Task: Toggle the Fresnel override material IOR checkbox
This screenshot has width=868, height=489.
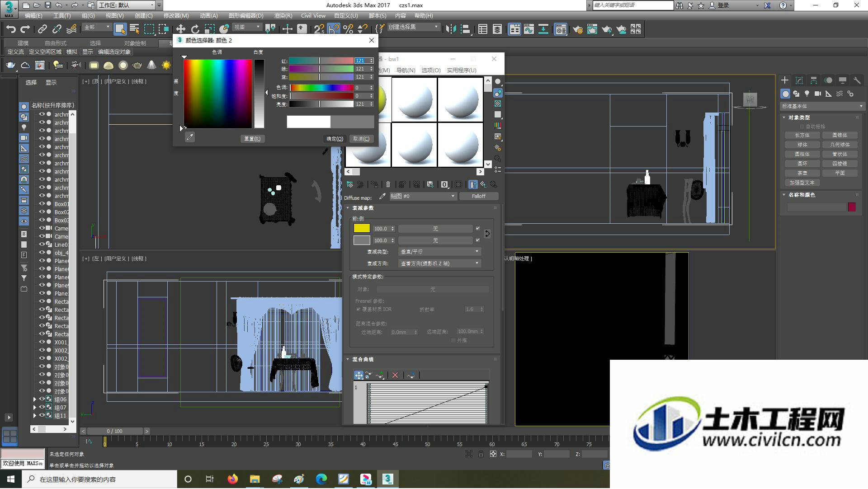Action: coord(359,310)
